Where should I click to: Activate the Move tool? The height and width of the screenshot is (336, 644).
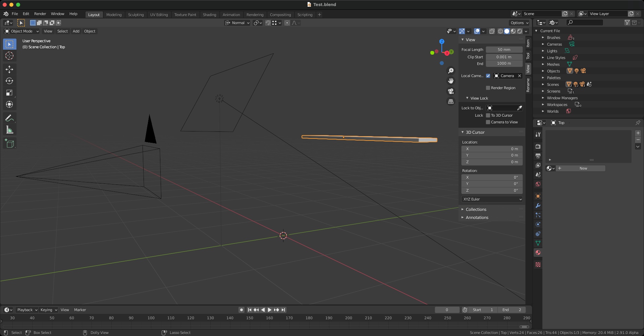[x=9, y=69]
